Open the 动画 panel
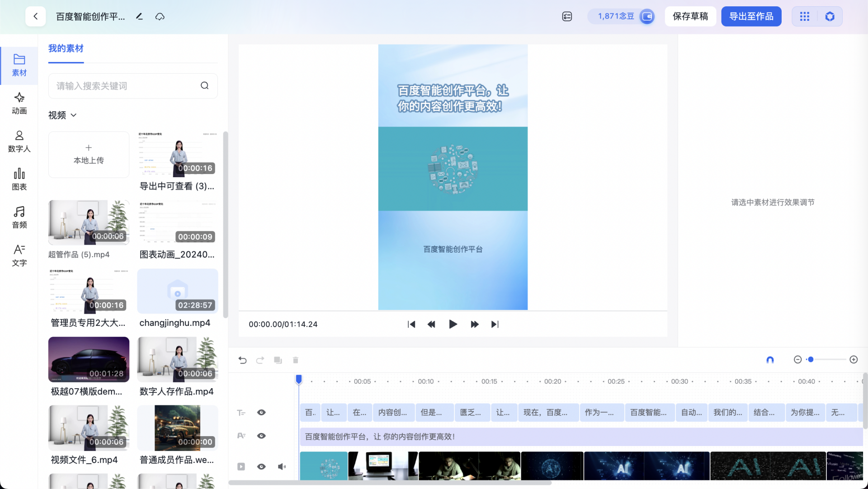The image size is (868, 489). coord(19,103)
